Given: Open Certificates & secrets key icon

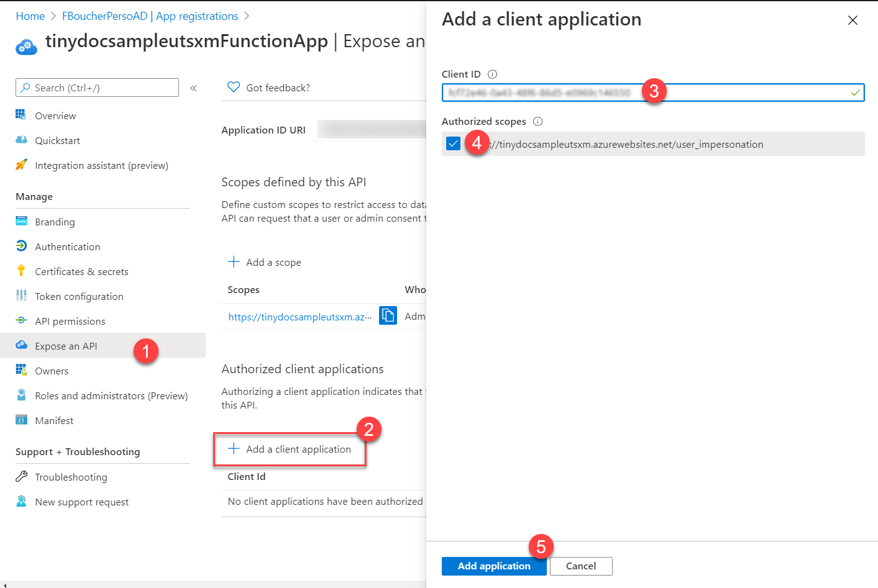Looking at the screenshot, I should tap(21, 271).
